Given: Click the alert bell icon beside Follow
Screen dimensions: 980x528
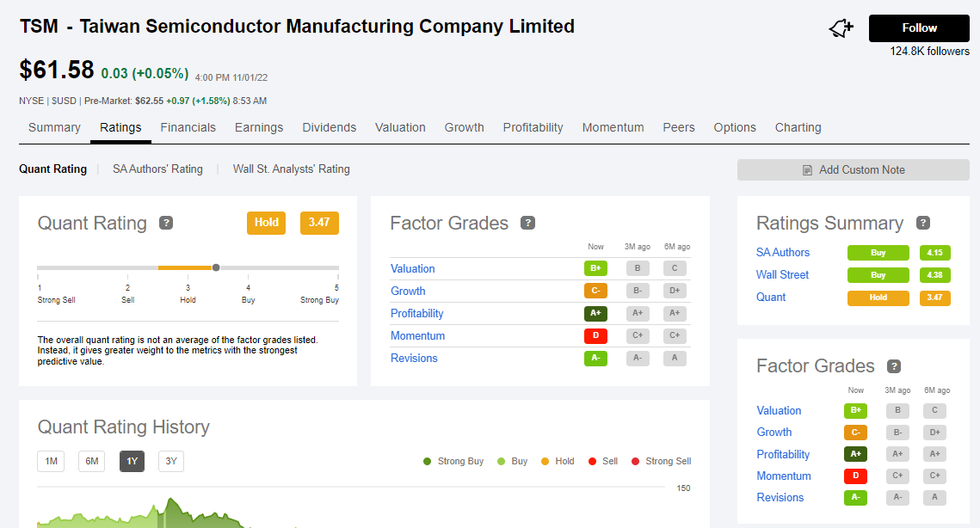Looking at the screenshot, I should (841, 28).
